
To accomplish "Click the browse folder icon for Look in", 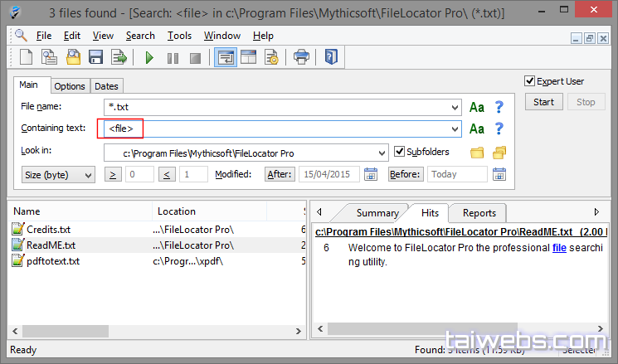I will click(477, 153).
